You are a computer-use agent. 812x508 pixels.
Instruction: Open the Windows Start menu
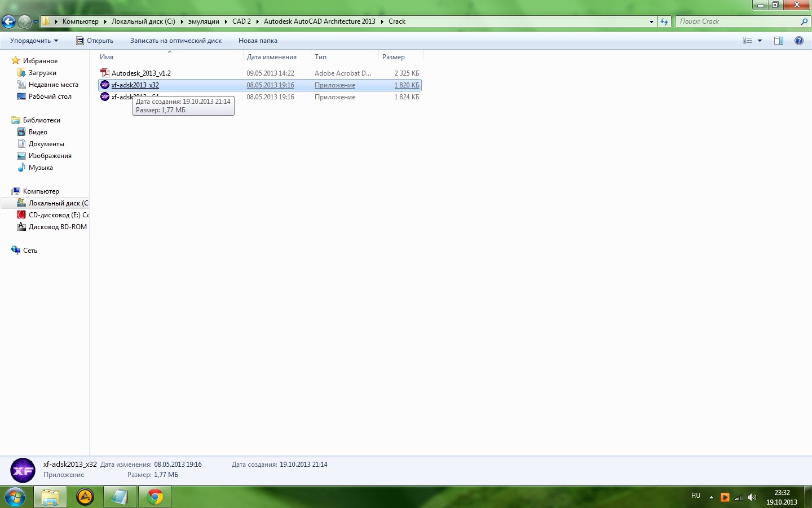pyautogui.click(x=15, y=497)
